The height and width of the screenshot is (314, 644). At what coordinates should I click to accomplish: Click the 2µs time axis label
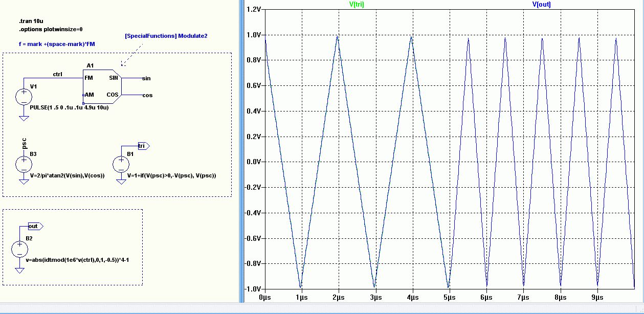[x=339, y=297]
